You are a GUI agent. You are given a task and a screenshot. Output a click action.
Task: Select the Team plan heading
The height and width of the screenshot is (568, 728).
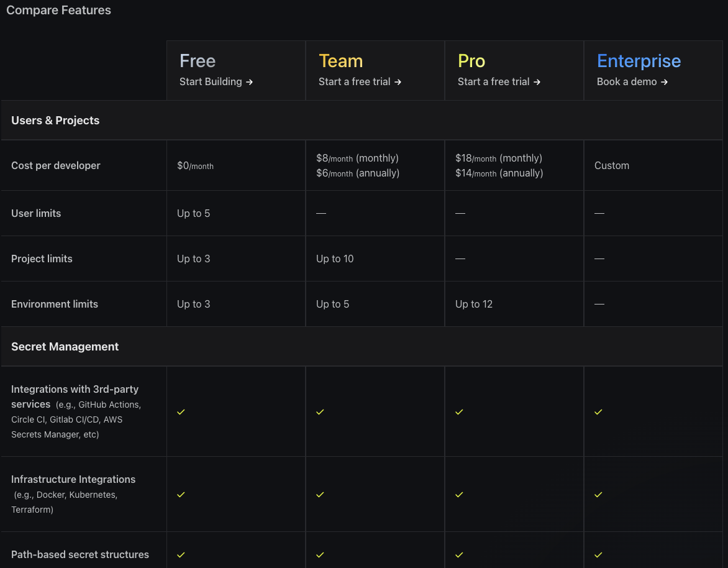(341, 61)
